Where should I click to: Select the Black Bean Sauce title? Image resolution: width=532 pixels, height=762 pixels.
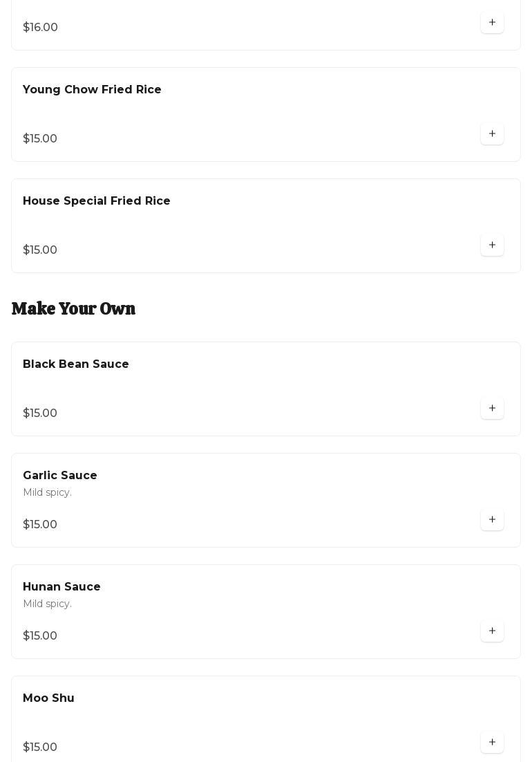coord(76,364)
